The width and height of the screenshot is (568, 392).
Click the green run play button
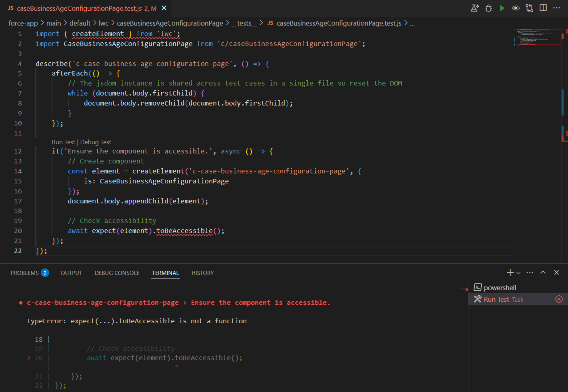(502, 8)
